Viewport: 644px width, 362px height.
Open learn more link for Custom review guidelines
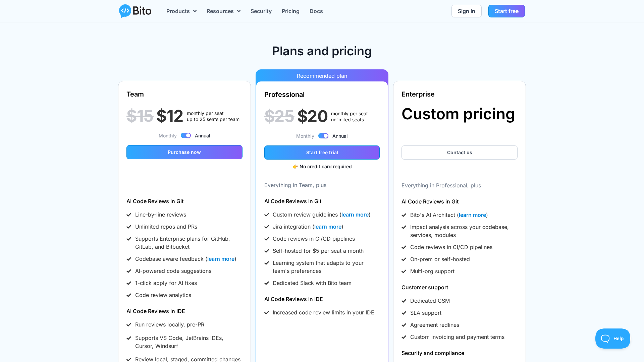tap(355, 215)
